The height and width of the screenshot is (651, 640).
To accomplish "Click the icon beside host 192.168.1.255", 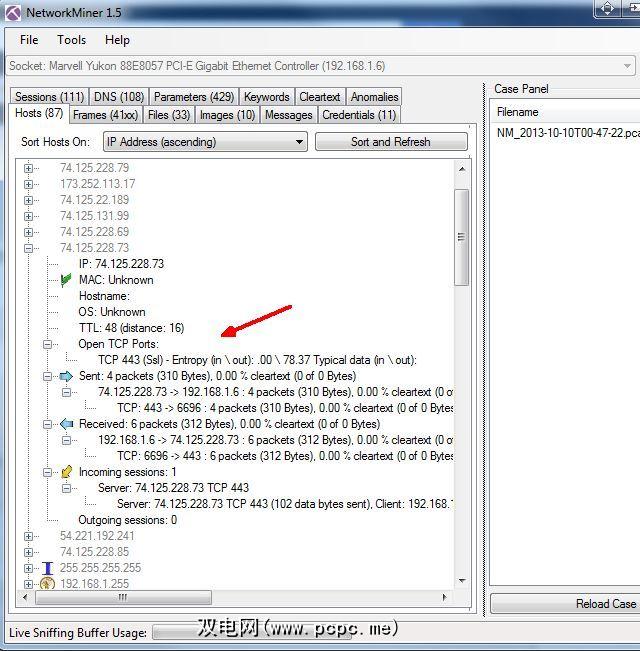I will 48,584.
